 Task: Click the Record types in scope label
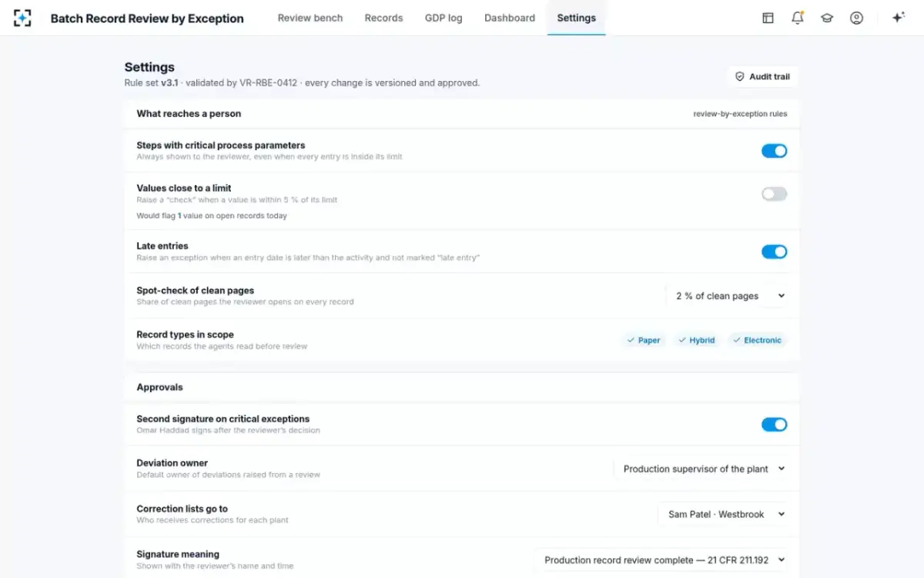(185, 334)
